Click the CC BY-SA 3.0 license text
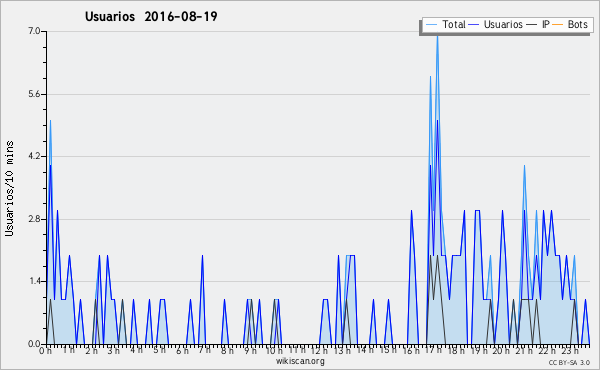The width and height of the screenshot is (600, 370). pos(569,362)
